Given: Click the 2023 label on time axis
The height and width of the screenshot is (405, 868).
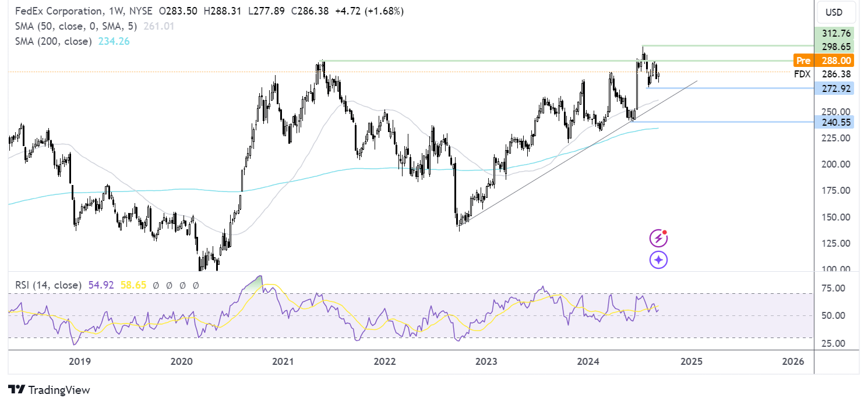Looking at the screenshot, I should click(486, 361).
